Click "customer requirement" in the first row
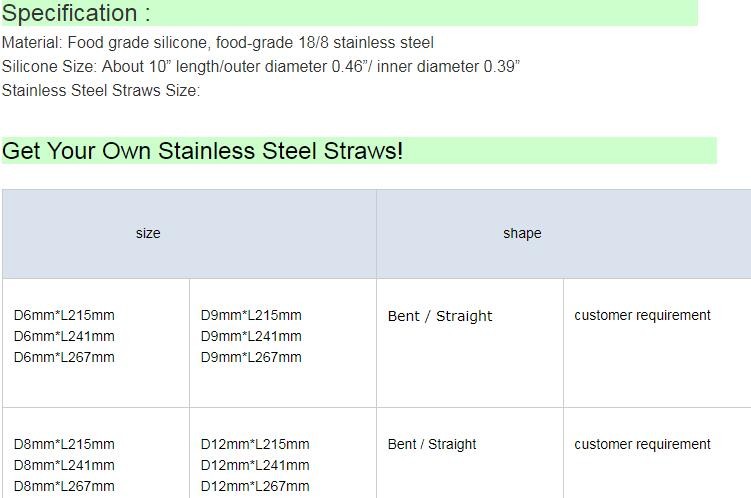This screenshot has height=498, width=751. pos(642,315)
